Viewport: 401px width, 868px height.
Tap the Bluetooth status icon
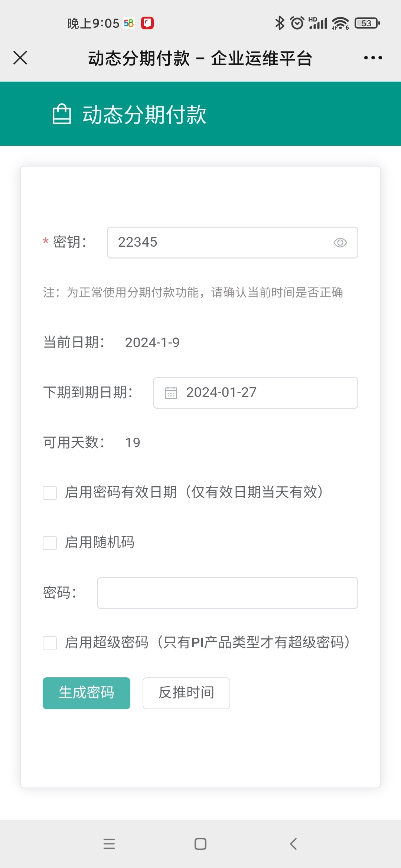280,23
